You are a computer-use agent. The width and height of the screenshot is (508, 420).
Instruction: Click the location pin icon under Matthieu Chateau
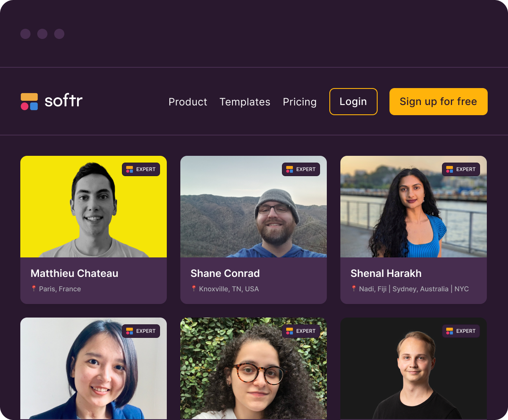(34, 289)
